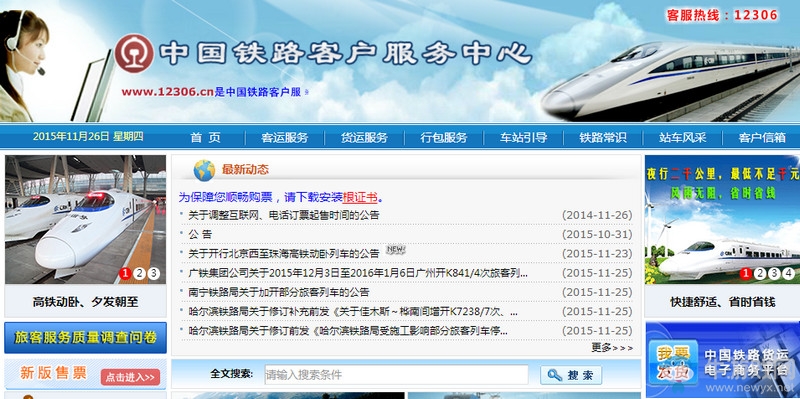Viewport: 800px width, 399px height.
Task: Click the 高铁动卧、夕发朝至 caption
Action: 85,302
